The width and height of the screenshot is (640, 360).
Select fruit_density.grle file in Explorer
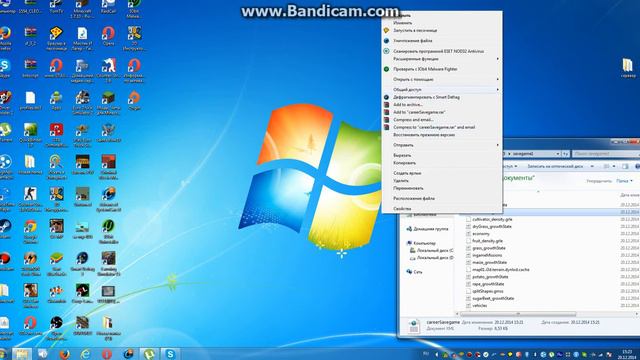click(487, 241)
